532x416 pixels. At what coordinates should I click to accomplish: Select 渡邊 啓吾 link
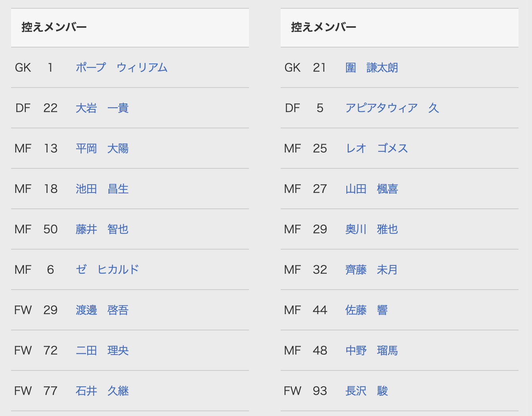point(102,310)
